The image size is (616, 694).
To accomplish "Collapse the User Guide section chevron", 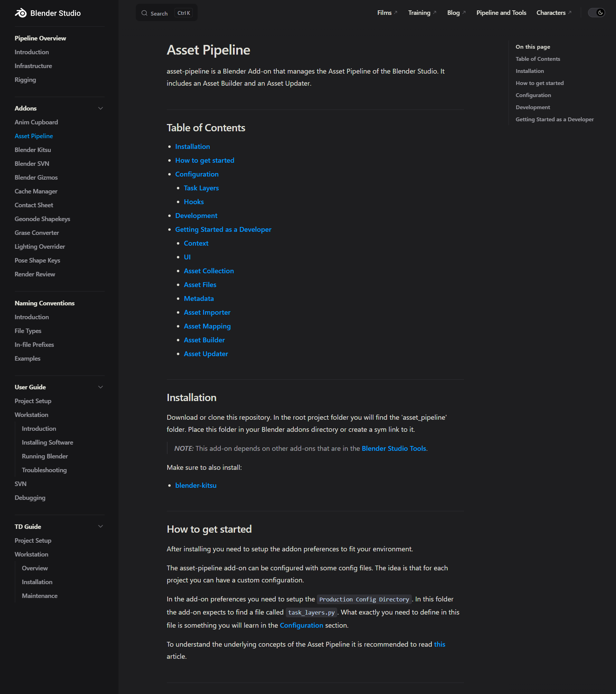I will pos(101,387).
